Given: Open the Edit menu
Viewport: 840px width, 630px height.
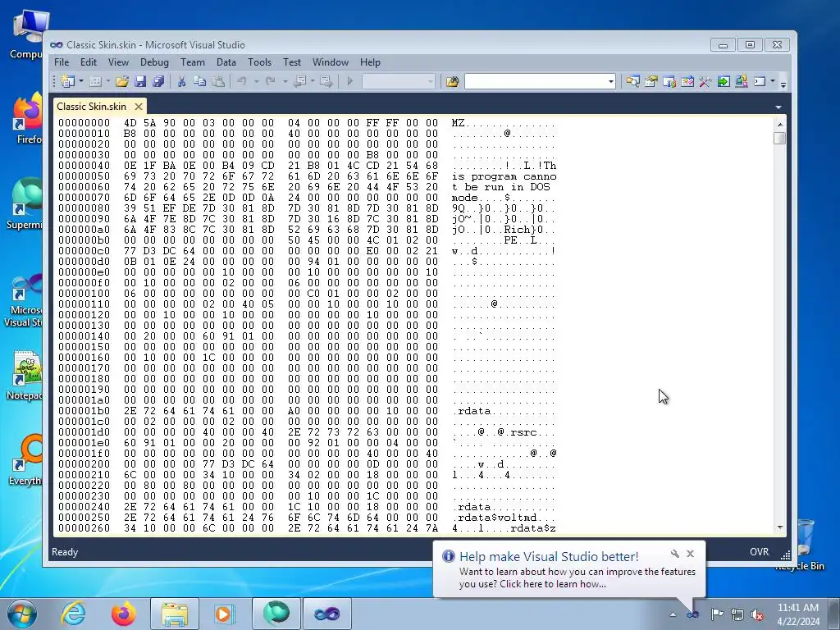Looking at the screenshot, I should [89, 62].
